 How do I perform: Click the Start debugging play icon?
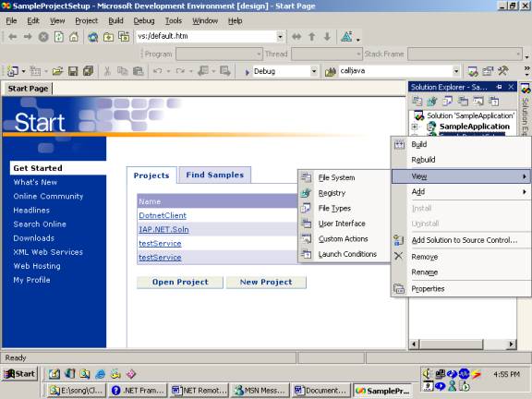click(x=248, y=72)
